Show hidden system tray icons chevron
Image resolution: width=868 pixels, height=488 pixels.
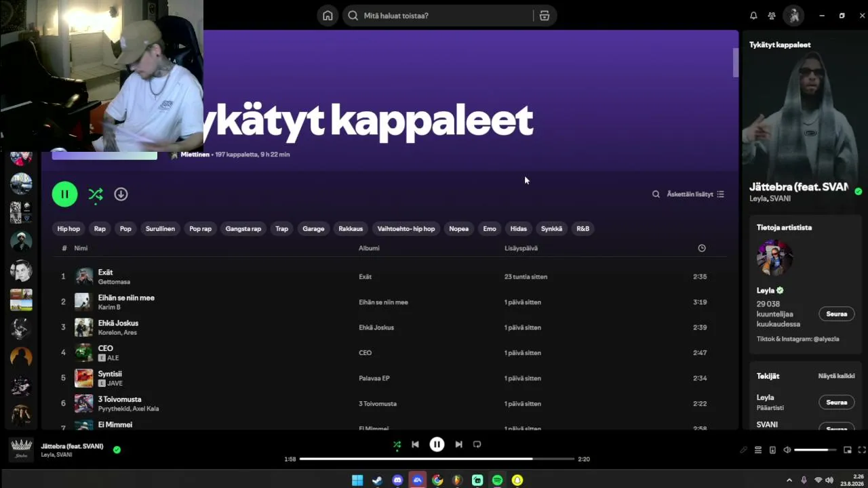(789, 480)
